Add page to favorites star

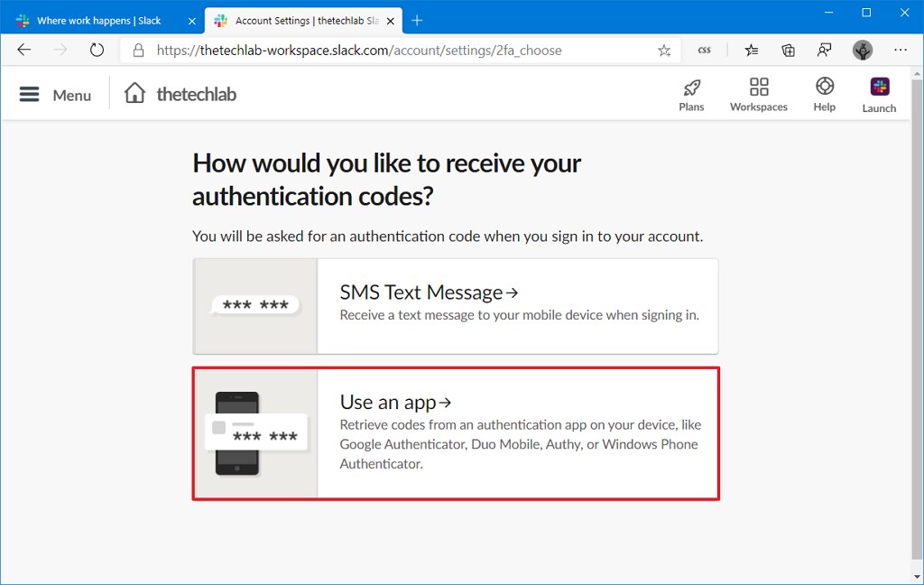pyautogui.click(x=664, y=51)
